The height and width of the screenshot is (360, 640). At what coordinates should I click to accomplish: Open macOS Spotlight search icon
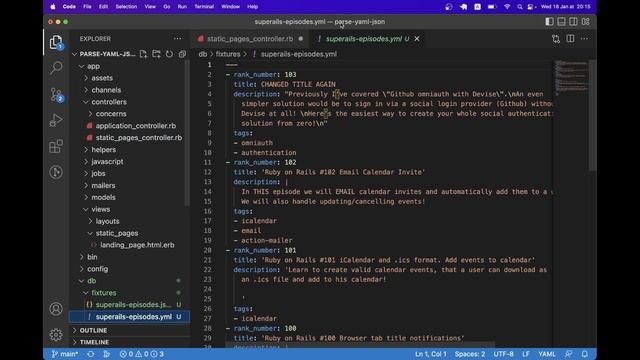pos(520,7)
